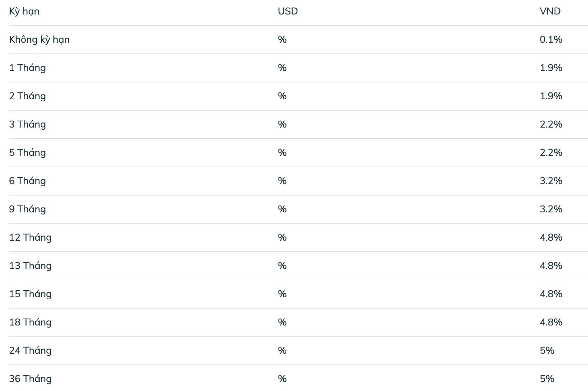
Task: Click the 1.9% rate for 2 Tháng
Action: click(x=551, y=96)
